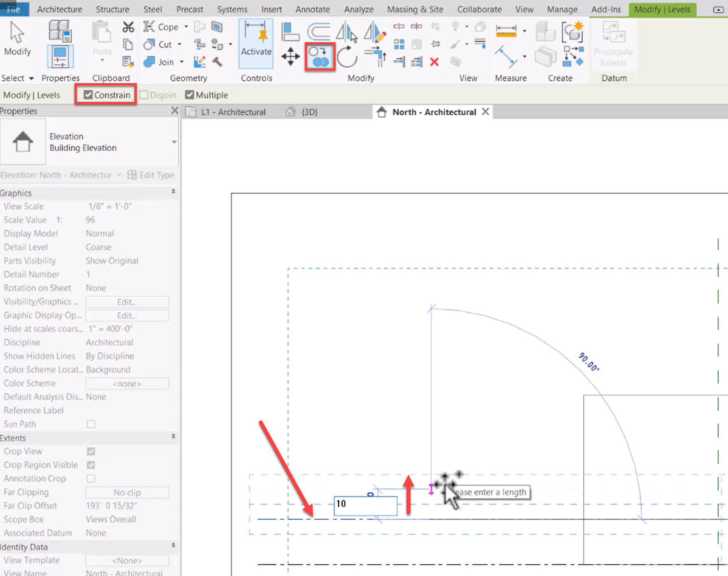Select the Copy tool in Modify panel
The height and width of the screenshot is (576, 728).
coord(319,57)
